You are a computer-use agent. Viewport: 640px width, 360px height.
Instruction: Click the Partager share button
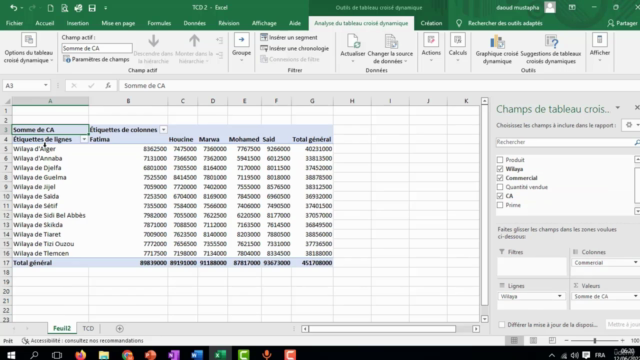(x=622, y=23)
